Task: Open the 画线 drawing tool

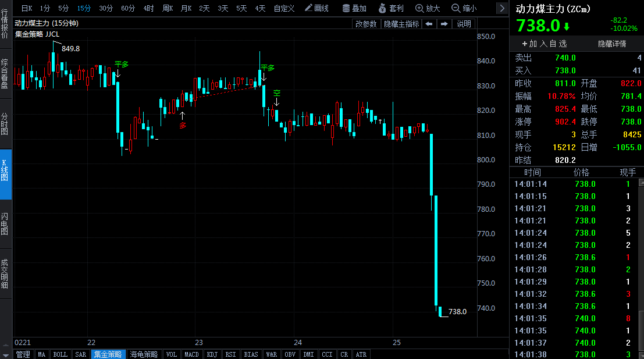Action: [x=317, y=8]
